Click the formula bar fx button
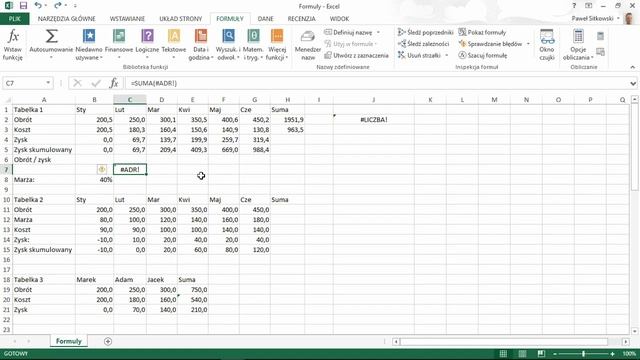The width and height of the screenshot is (640, 360). click(x=114, y=83)
